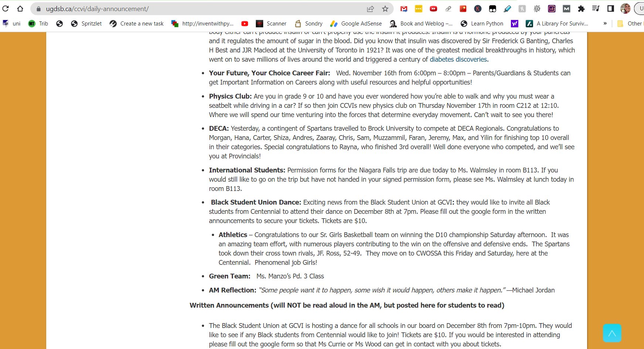Open the inventwithpy bookmark
Viewport: 644px width, 349px height.
pos(203,24)
